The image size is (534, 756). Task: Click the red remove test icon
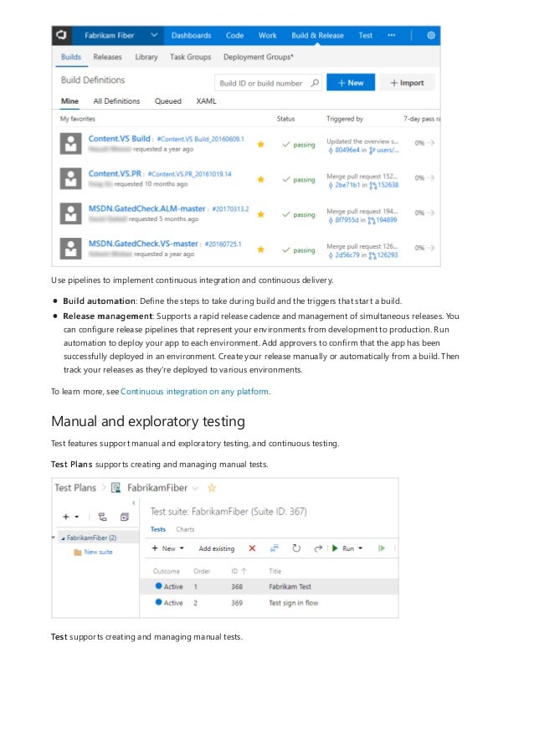tap(252, 548)
